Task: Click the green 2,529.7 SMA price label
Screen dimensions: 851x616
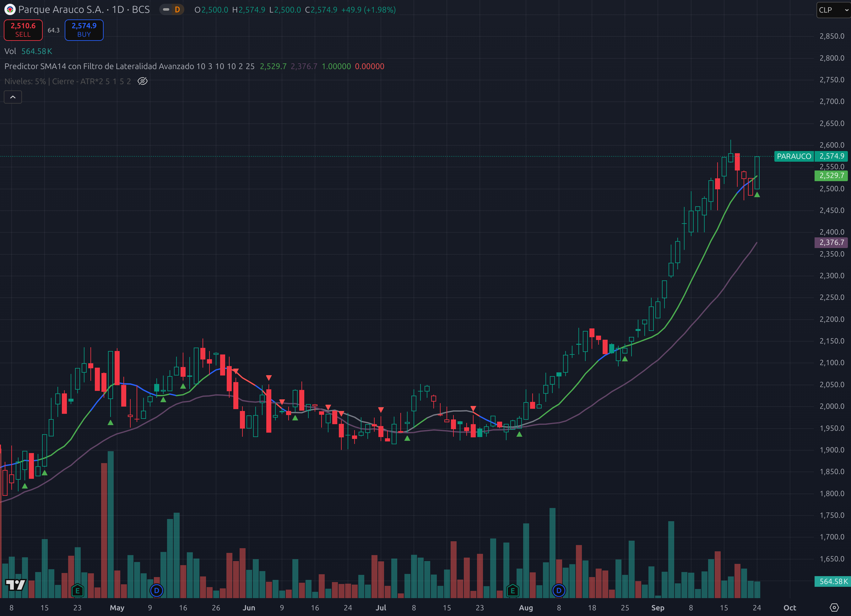Action: tap(831, 176)
